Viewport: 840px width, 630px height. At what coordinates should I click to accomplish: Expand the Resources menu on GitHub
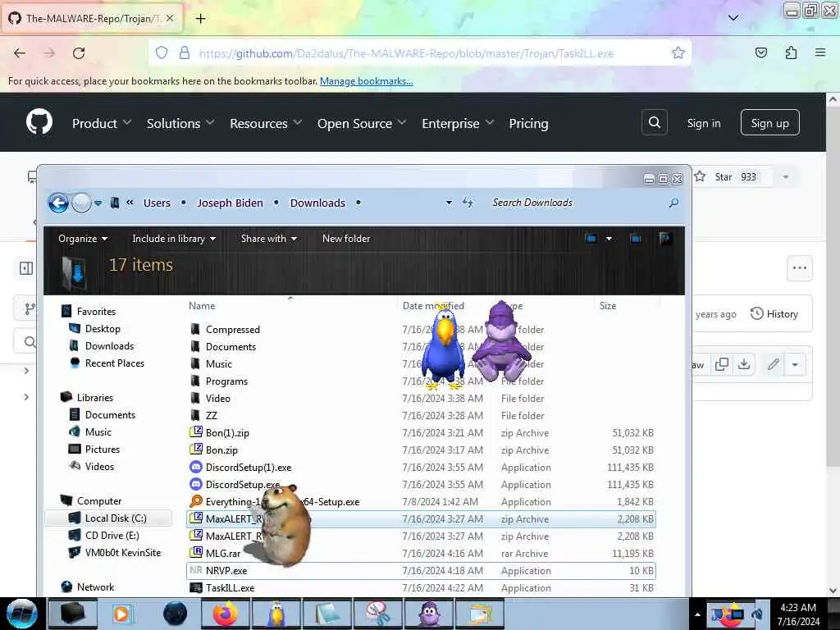(x=266, y=123)
